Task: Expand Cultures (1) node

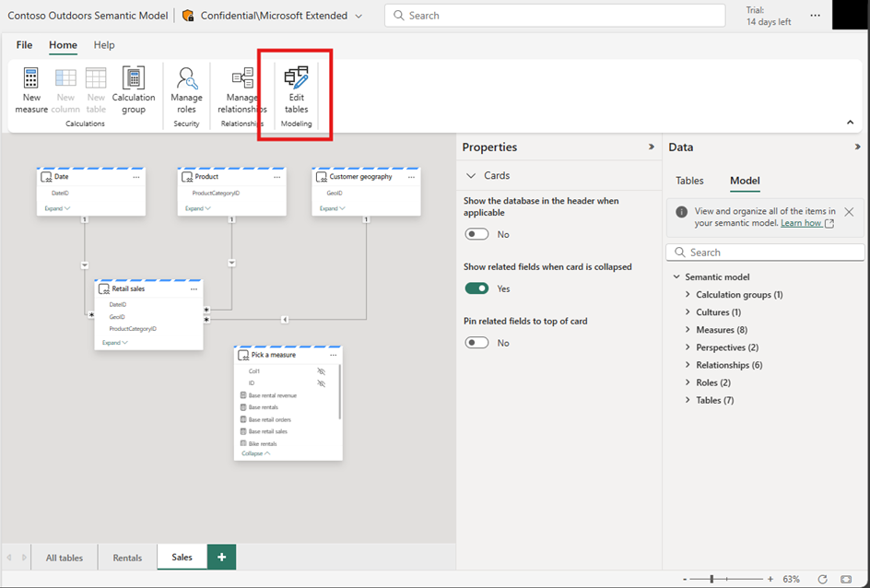Action: (688, 312)
